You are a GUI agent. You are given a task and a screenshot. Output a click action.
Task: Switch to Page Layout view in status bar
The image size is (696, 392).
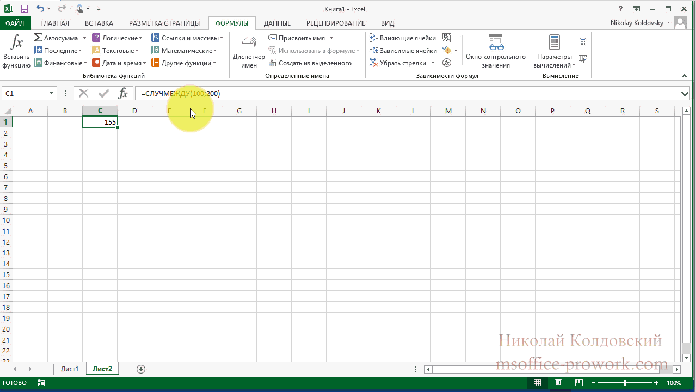(x=558, y=382)
